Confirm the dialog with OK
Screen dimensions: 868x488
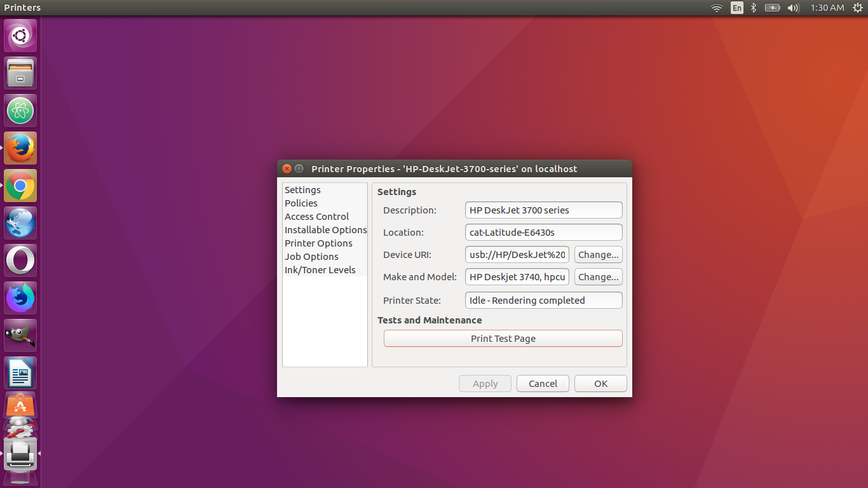click(x=601, y=384)
